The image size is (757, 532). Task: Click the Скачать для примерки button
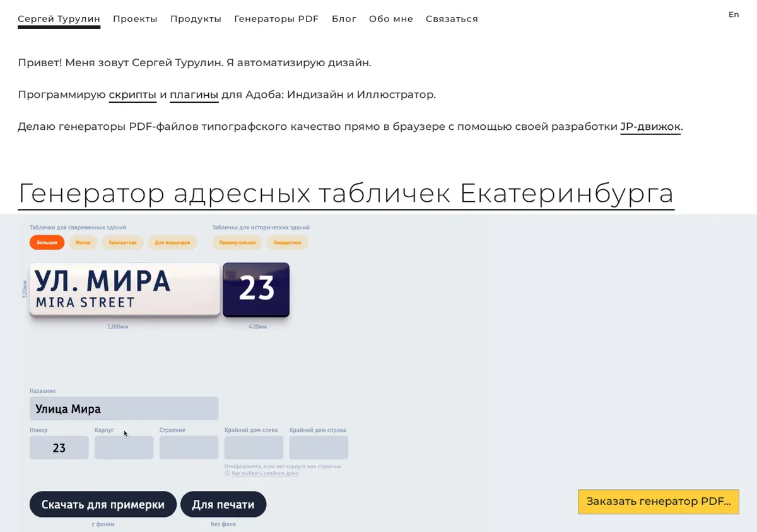tap(103, 504)
